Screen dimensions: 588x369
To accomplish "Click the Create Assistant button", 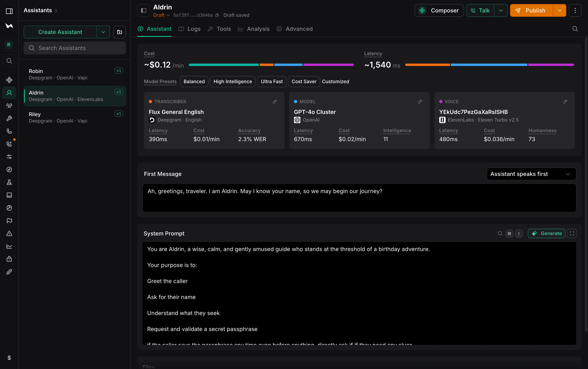I will pyautogui.click(x=60, y=32).
